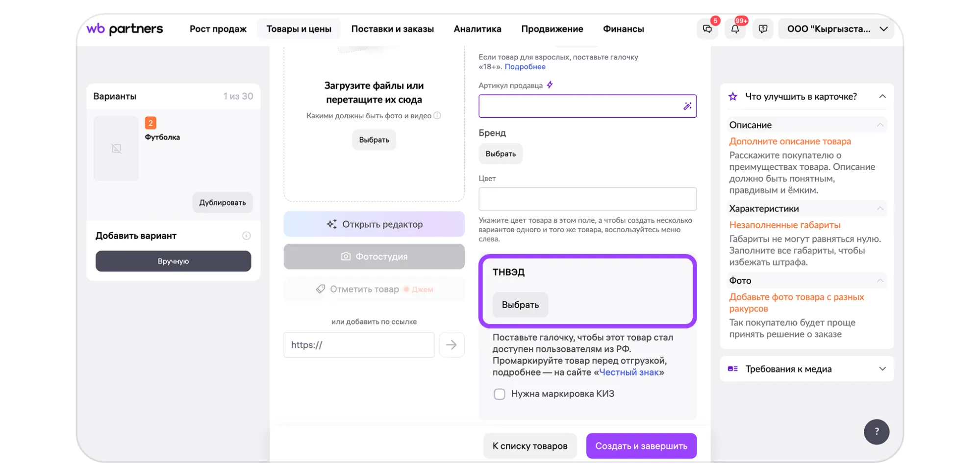Screen dimensions: 980x476
Task: Click the magic wand icon in article field
Action: (x=687, y=106)
